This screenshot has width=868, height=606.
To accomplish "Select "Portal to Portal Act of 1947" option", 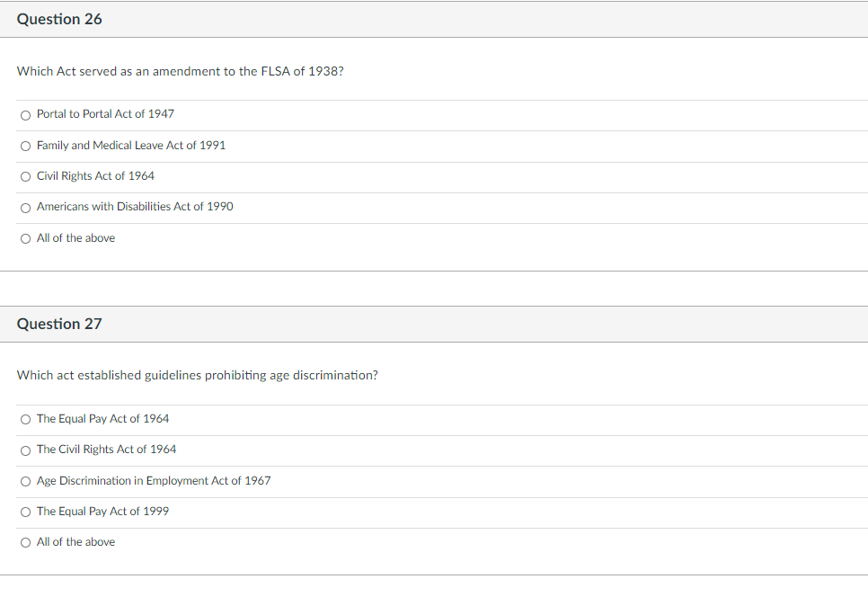I will pos(25,114).
